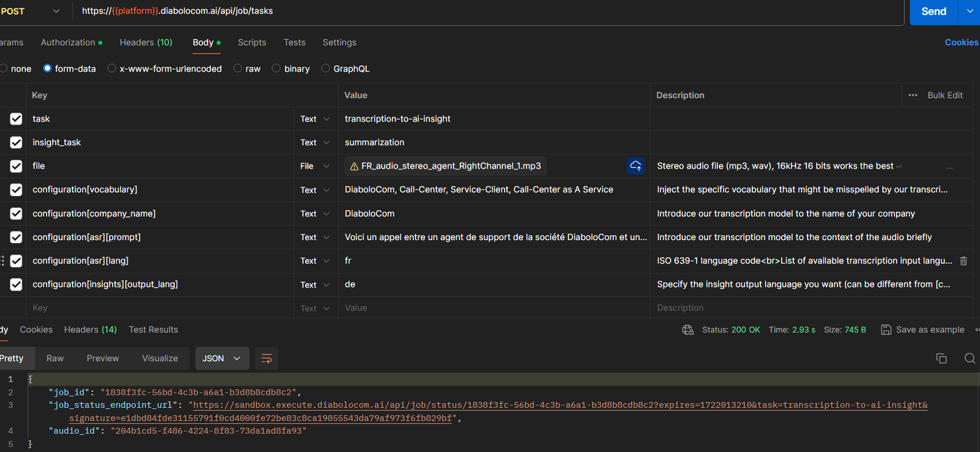The width and height of the screenshot is (980, 452).
Task: Click the file upload cloud icon
Action: [x=636, y=166]
